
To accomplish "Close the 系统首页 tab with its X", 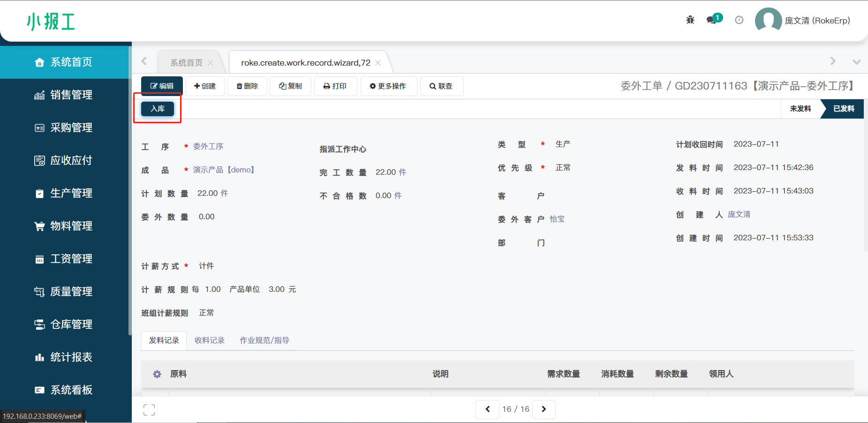I will (x=211, y=63).
